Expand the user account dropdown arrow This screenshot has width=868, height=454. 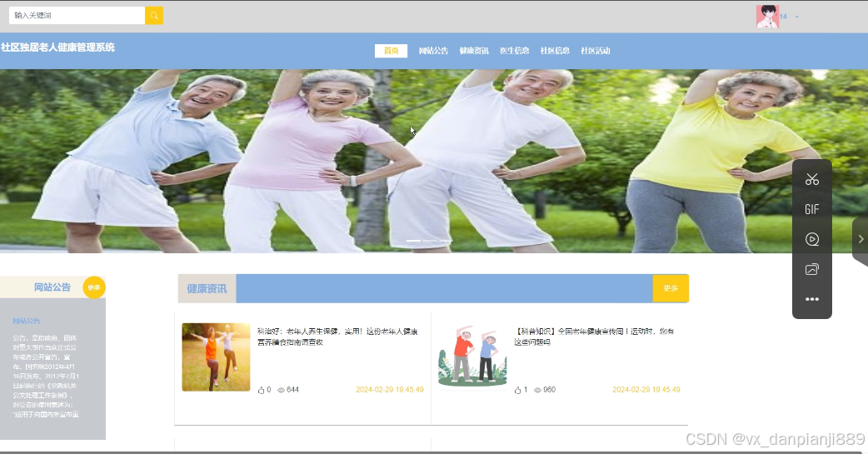pyautogui.click(x=797, y=17)
